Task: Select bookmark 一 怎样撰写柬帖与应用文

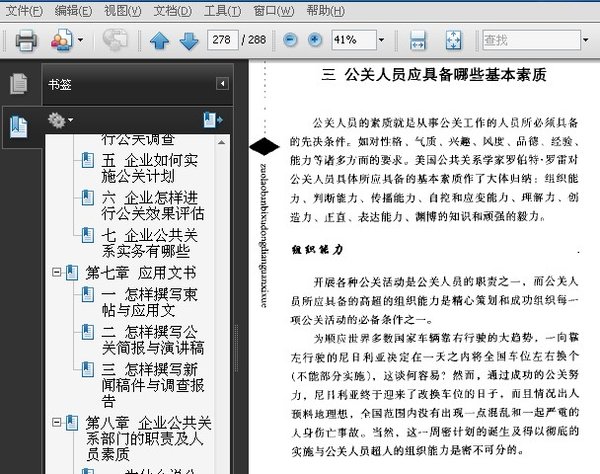Action: pos(150,302)
